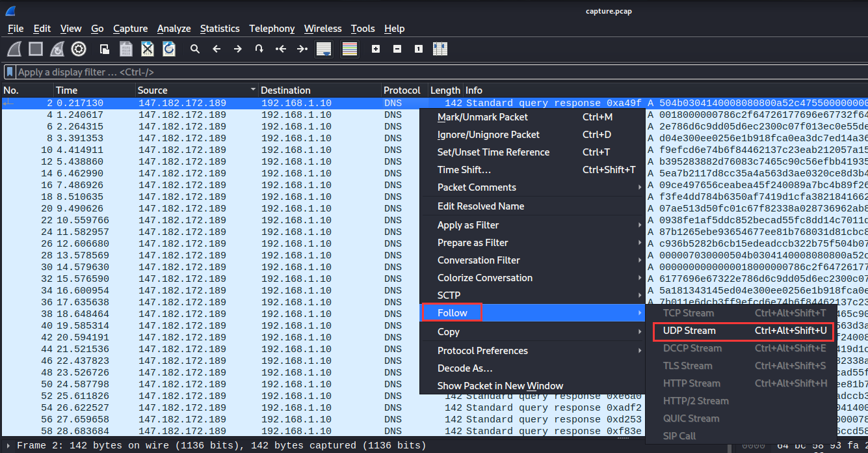The image size is (868, 453).
Task: Toggle auto-scroll during live capture
Action: coord(323,49)
